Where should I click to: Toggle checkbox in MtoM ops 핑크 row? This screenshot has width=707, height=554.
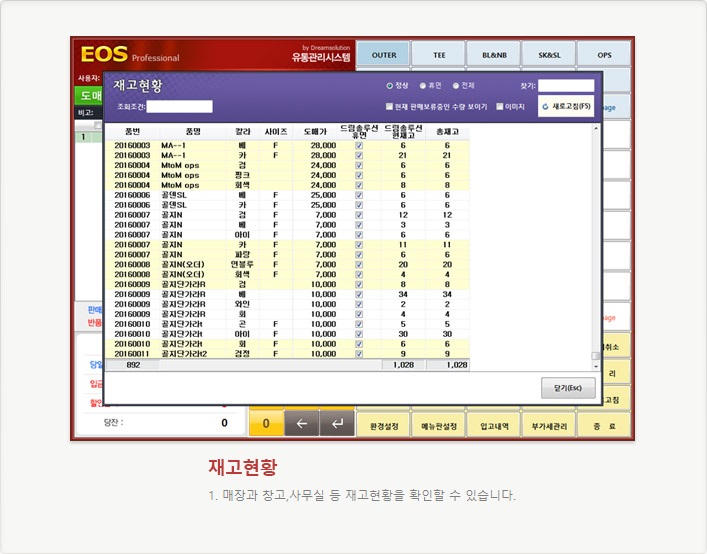[x=359, y=175]
